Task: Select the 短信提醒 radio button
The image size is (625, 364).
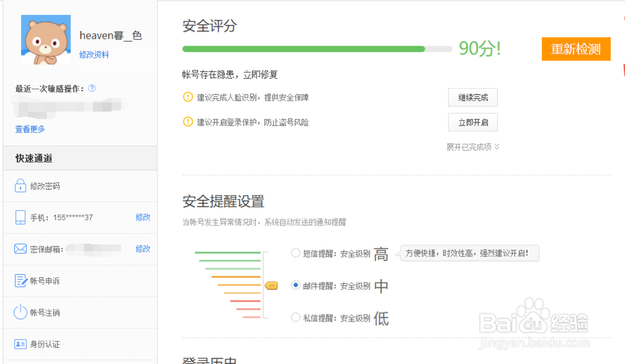Action: tap(296, 253)
